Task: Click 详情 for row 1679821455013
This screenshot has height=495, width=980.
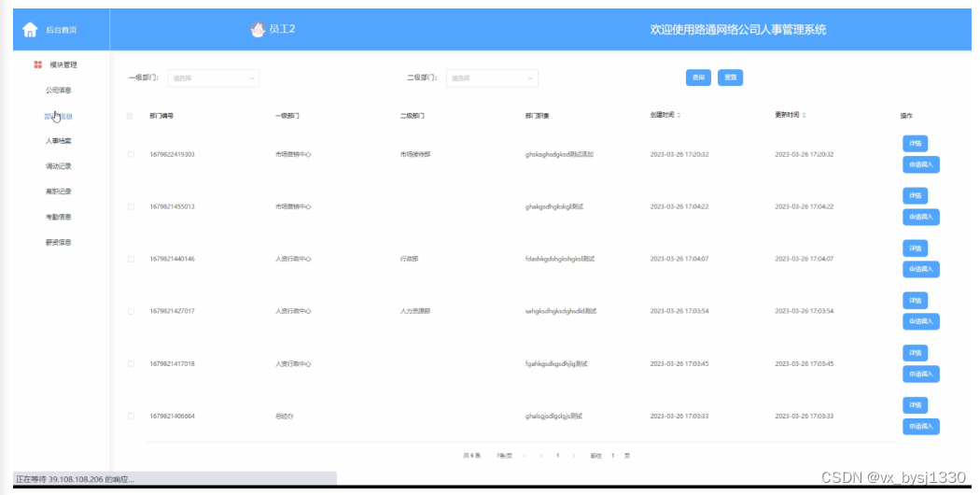Action: [915, 196]
